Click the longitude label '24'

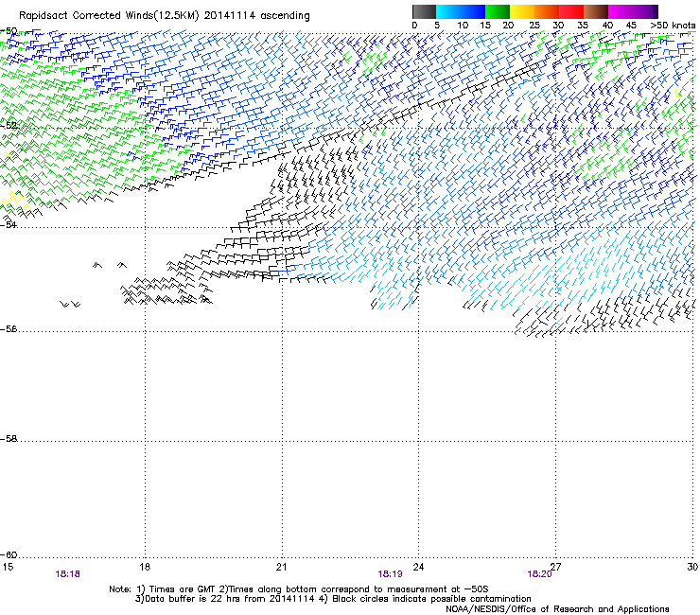point(418,567)
